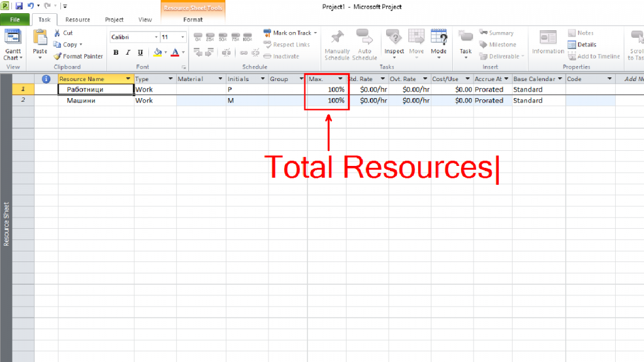Mark task 50% complete icon

[223, 37]
